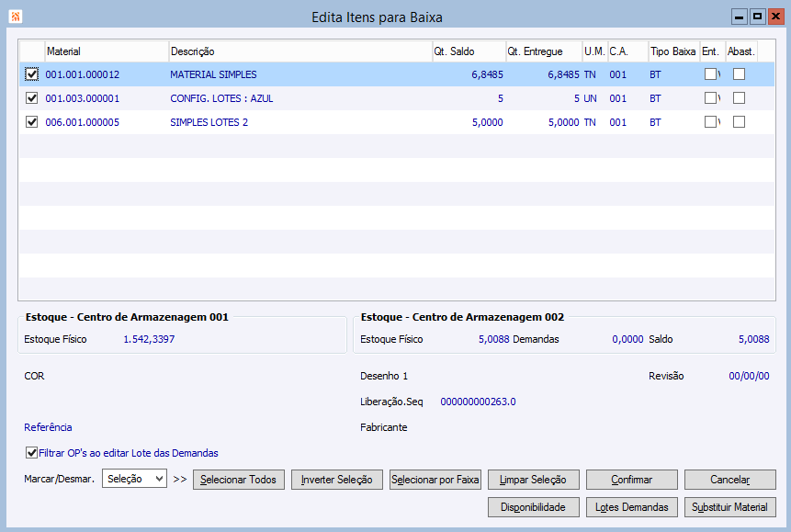
Task: Open the Disponibilidade window
Action: click(533, 507)
